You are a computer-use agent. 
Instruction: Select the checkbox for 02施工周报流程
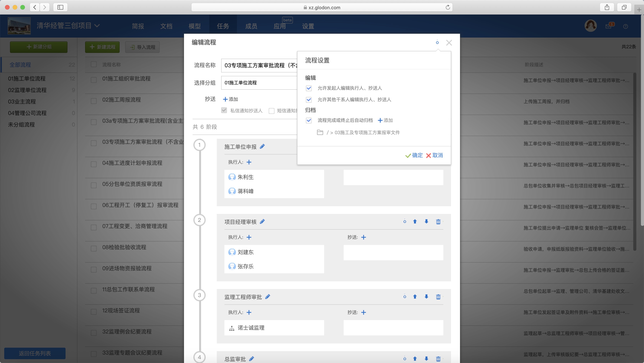tap(94, 101)
